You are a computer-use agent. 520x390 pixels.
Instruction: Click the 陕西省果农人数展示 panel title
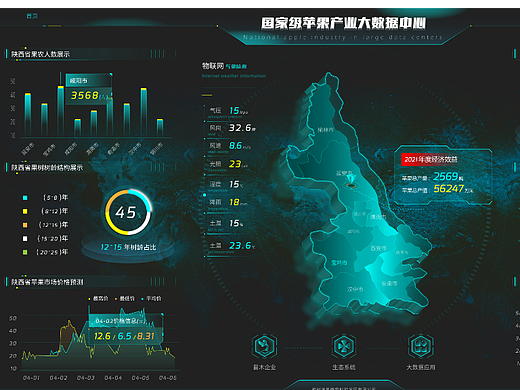coord(41,54)
